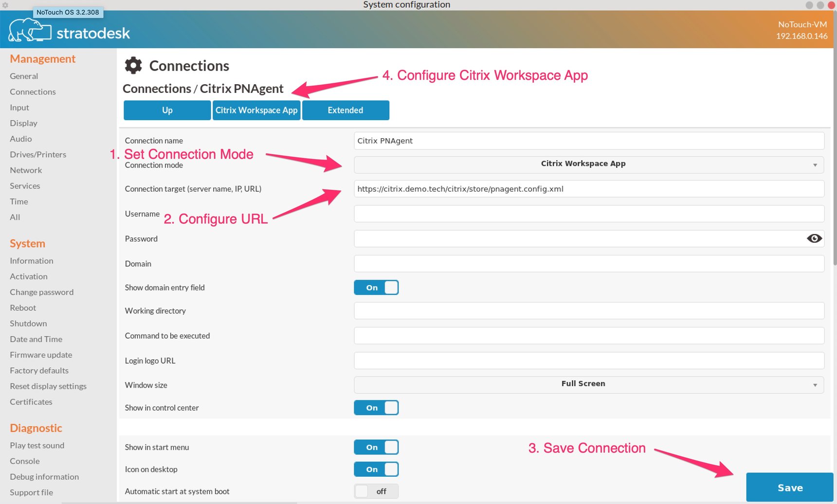Enable Automatic start at system boot

coord(376,491)
